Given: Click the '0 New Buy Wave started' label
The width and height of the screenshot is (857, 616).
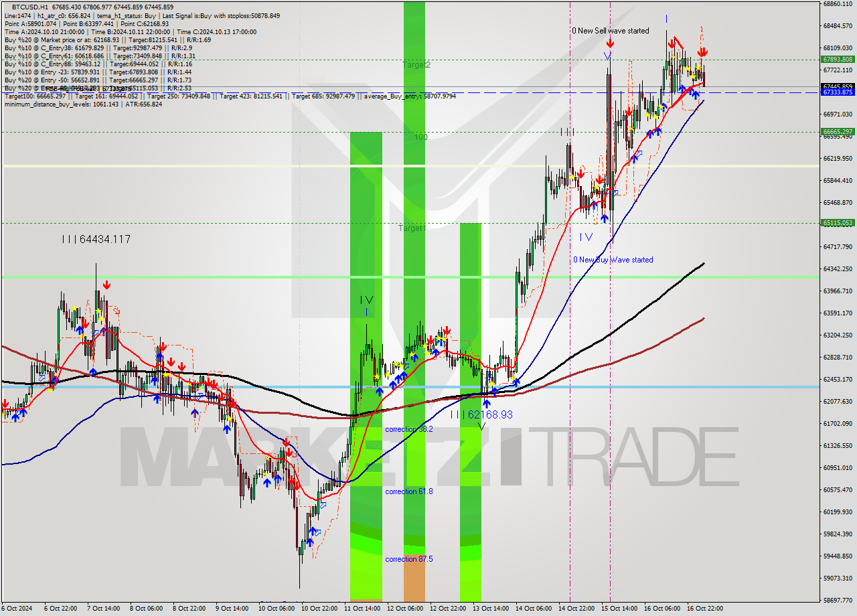Looking at the screenshot, I should [613, 260].
